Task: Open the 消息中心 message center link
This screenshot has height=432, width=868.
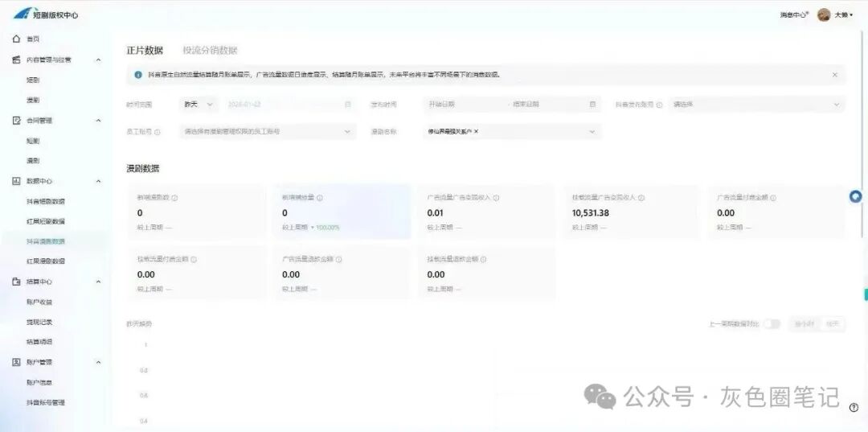Action: tap(794, 15)
